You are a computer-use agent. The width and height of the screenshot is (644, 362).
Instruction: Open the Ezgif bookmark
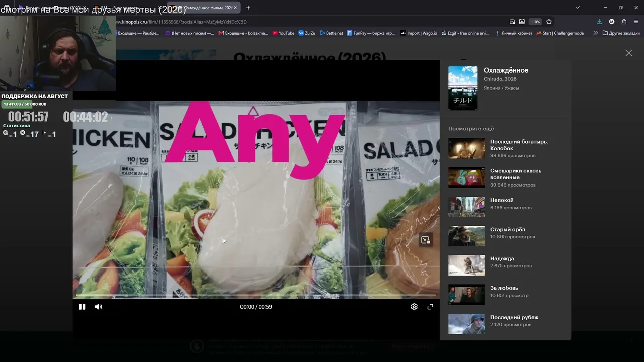point(465,33)
